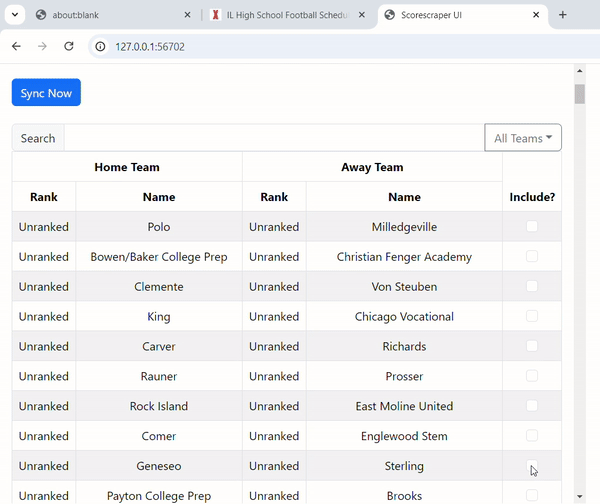Check Include for Polo vs Milledgeville
This screenshot has width=600, height=504.
click(532, 226)
